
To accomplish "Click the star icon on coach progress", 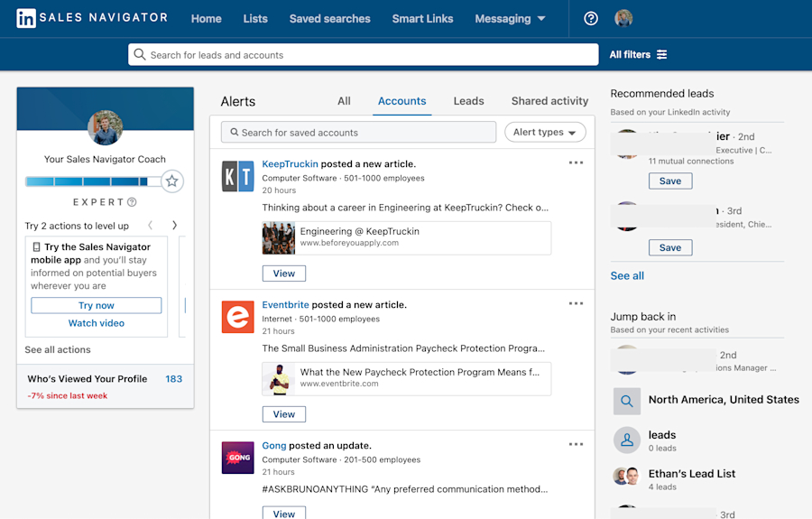I will (172, 181).
